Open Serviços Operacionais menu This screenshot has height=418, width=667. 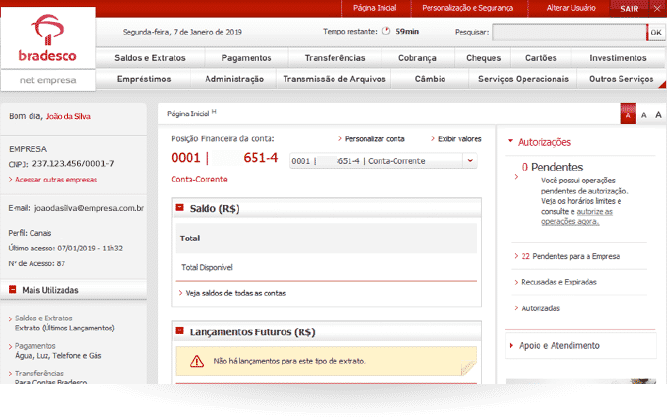pyautogui.click(x=523, y=79)
